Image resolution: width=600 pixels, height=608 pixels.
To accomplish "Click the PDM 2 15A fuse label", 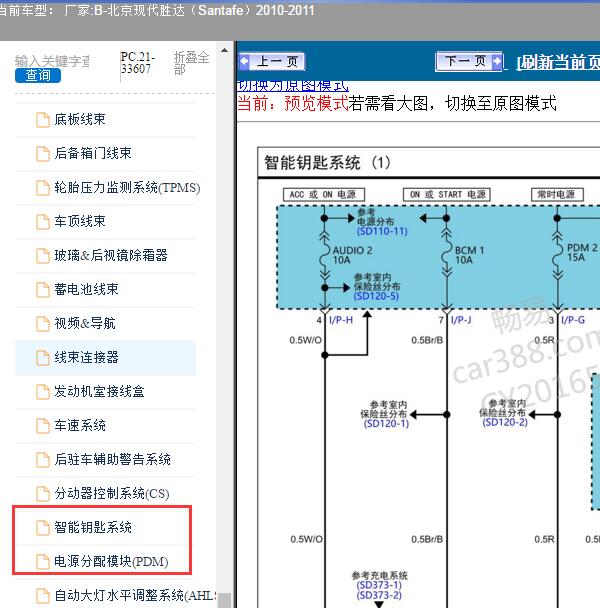I will pyautogui.click(x=582, y=252).
